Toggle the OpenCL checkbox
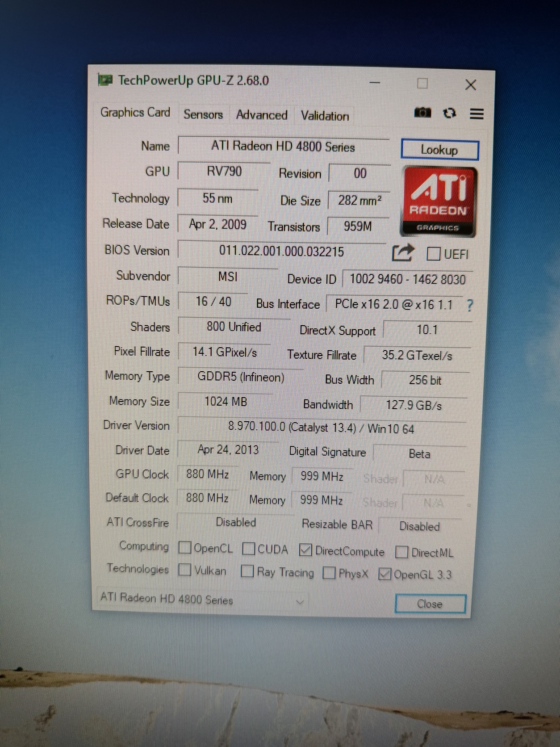The width and height of the screenshot is (560, 747). tap(184, 547)
